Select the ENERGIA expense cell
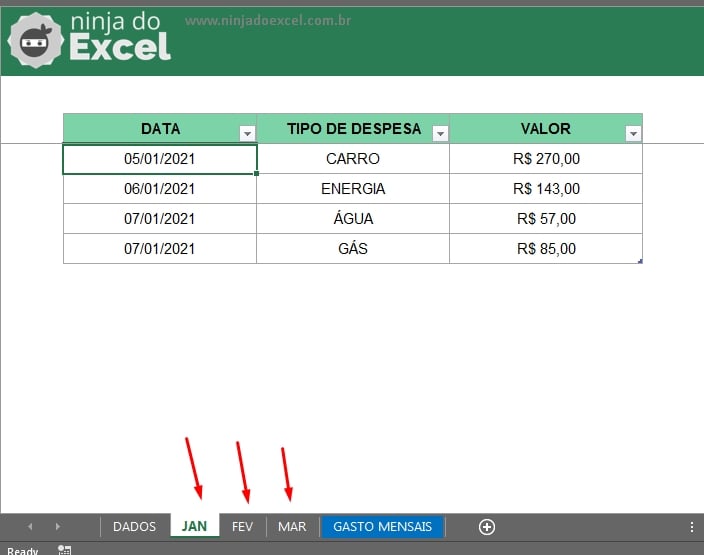Screen dimensions: 704x555 click(353, 189)
